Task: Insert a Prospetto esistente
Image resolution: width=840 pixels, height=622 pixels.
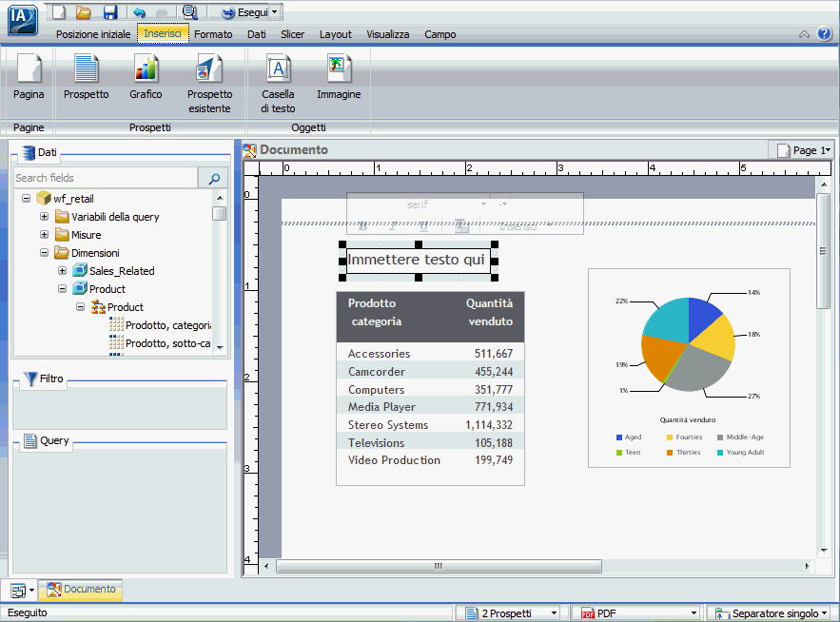Action: 209,83
